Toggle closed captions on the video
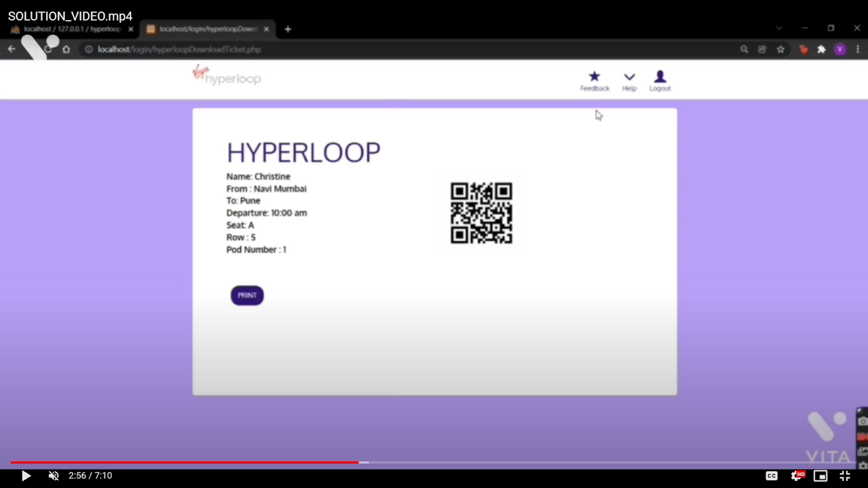This screenshot has width=868, height=488. tap(771, 476)
